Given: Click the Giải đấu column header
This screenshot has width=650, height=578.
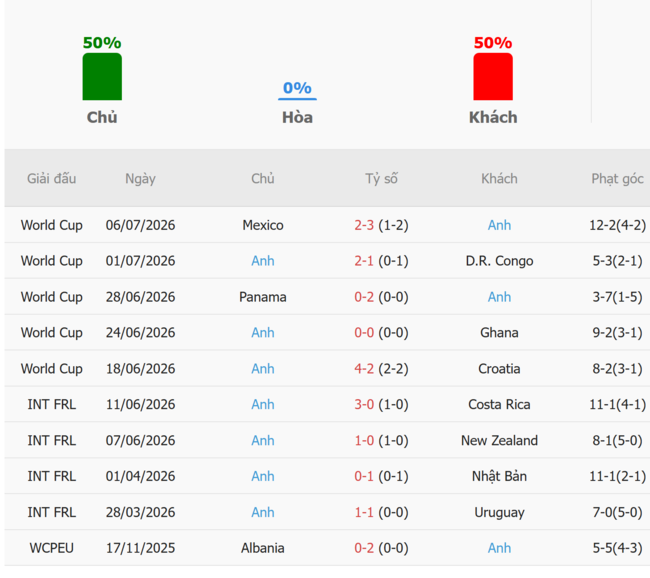Looking at the screenshot, I should point(51,179).
